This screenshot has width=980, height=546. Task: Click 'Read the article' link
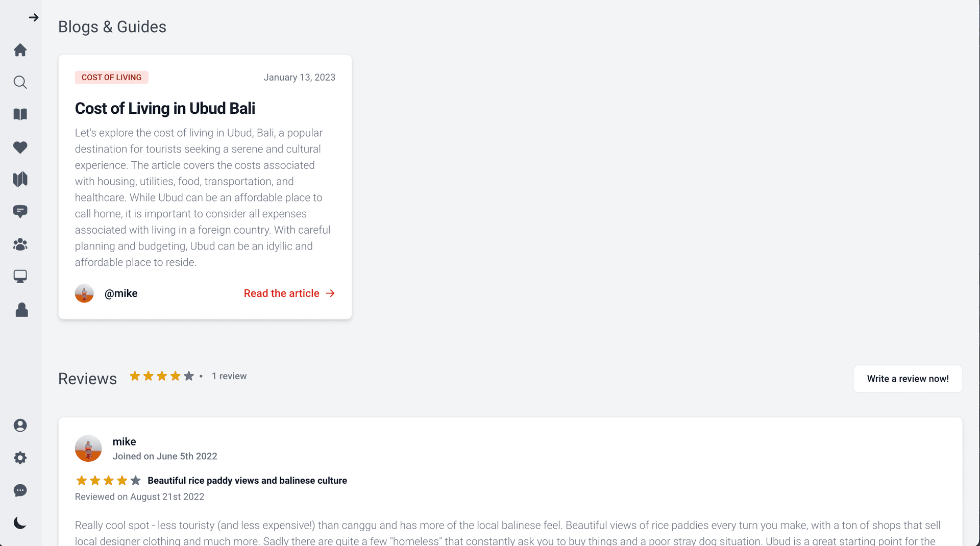click(x=289, y=293)
